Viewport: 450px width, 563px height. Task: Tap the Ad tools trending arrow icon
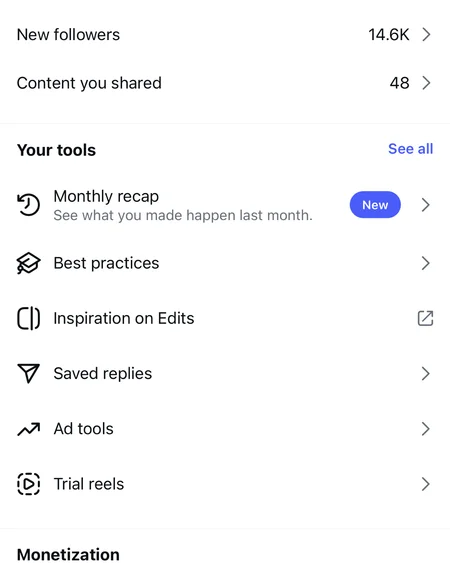coord(28,429)
